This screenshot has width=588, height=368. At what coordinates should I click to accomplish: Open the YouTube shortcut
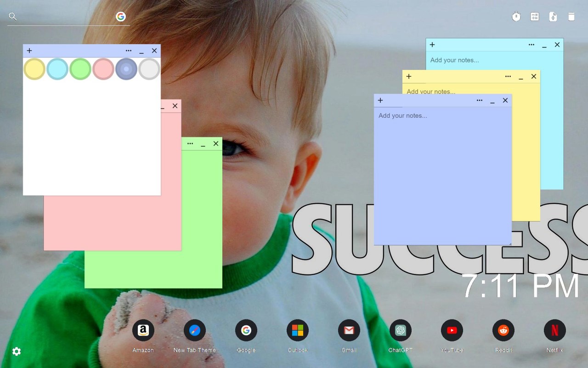(452, 330)
